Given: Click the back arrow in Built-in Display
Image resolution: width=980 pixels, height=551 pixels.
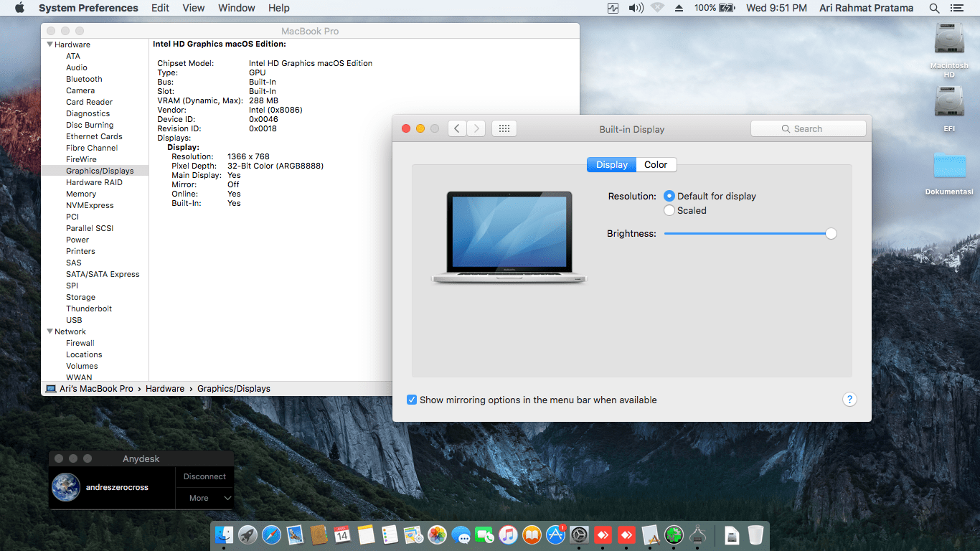Looking at the screenshot, I should (458, 128).
